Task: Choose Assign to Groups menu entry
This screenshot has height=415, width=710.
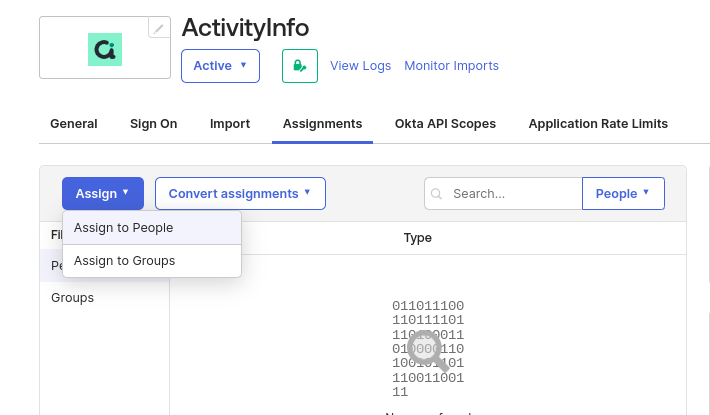Action: (x=152, y=261)
